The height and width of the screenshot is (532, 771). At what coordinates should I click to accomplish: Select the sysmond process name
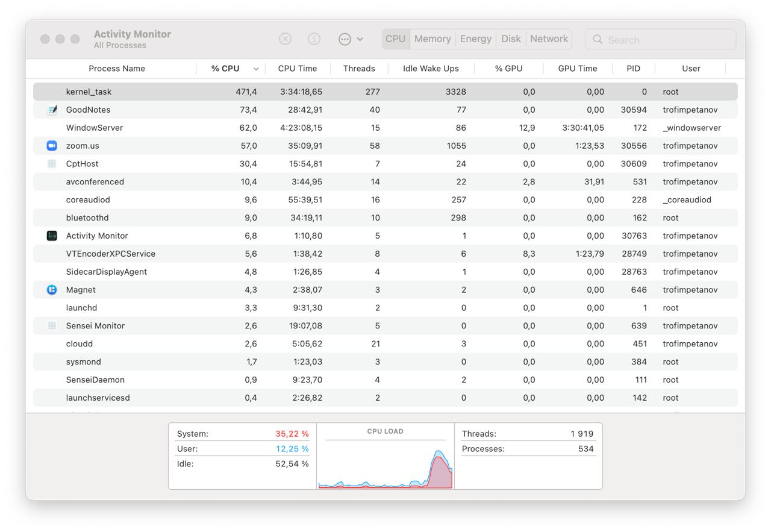point(84,362)
